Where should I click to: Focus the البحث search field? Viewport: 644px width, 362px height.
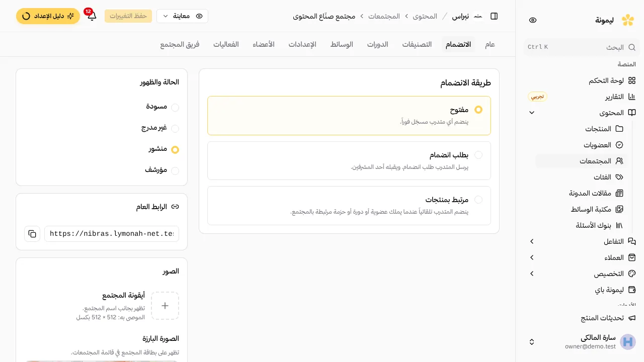coord(582,47)
